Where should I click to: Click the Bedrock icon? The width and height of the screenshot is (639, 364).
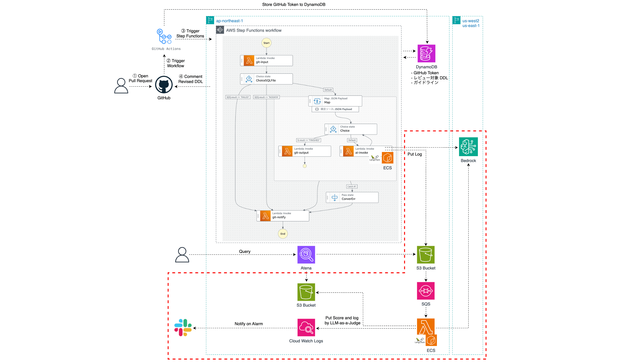click(x=468, y=147)
